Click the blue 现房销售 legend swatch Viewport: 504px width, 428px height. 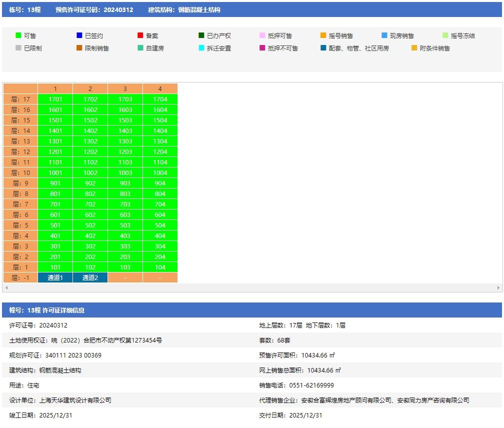coord(384,35)
